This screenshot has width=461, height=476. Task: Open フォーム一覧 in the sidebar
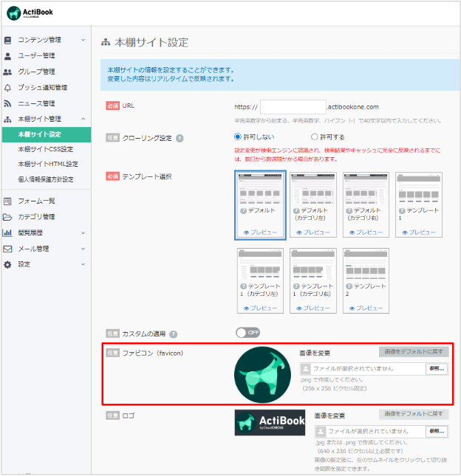36,201
